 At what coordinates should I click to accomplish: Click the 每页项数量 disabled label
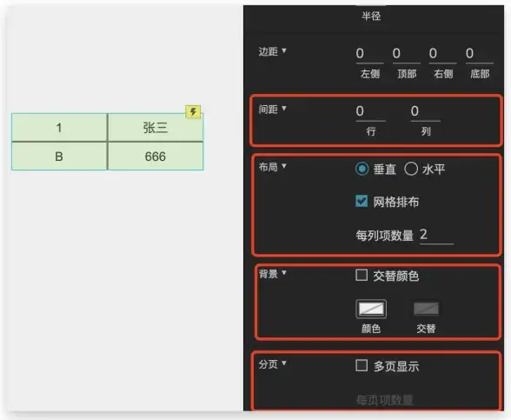point(384,400)
